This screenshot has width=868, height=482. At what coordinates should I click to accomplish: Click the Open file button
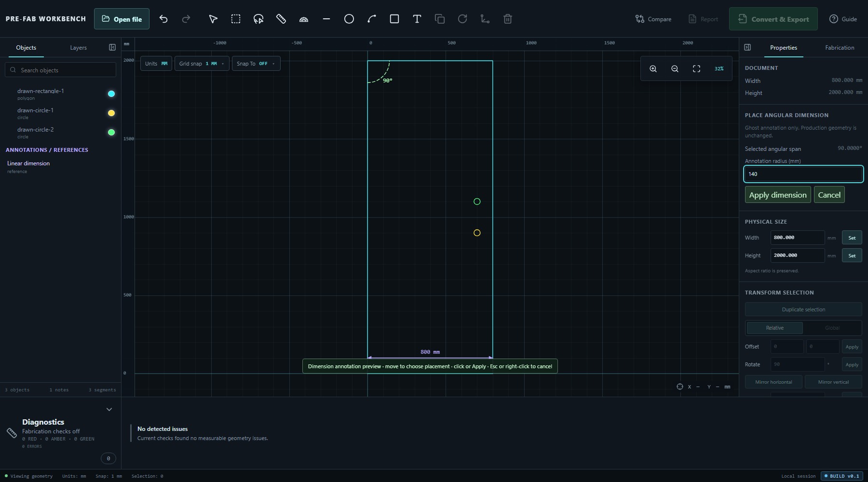[x=122, y=19]
